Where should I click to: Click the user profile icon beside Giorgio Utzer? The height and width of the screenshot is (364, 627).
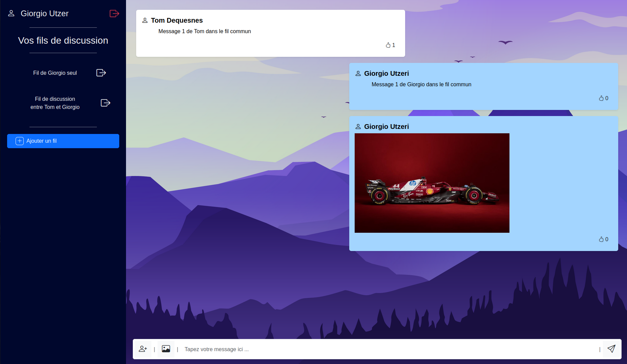tap(11, 14)
